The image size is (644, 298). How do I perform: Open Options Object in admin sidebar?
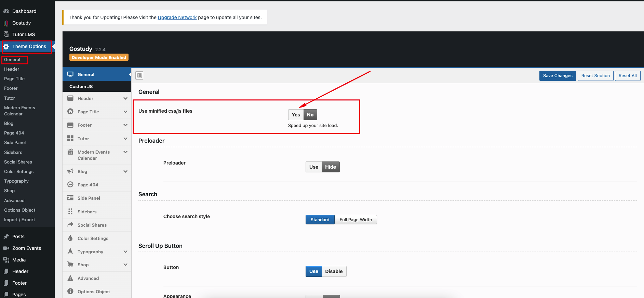pyautogui.click(x=20, y=210)
